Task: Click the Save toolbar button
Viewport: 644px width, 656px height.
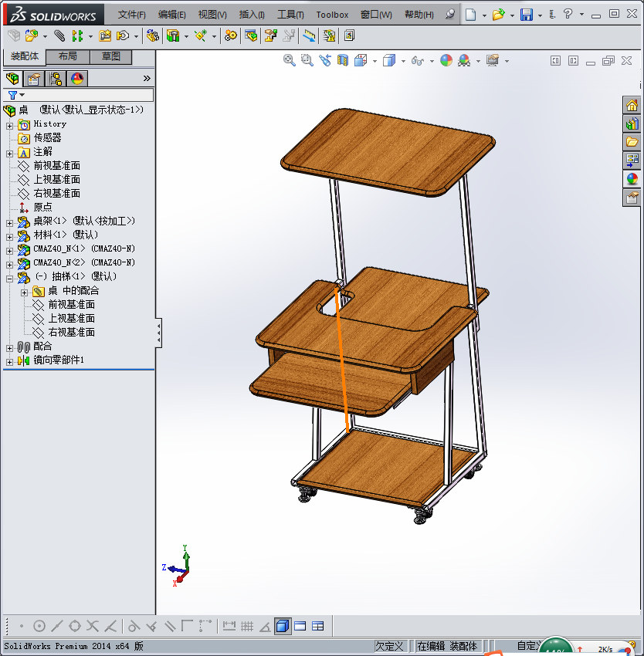Action: [527, 15]
